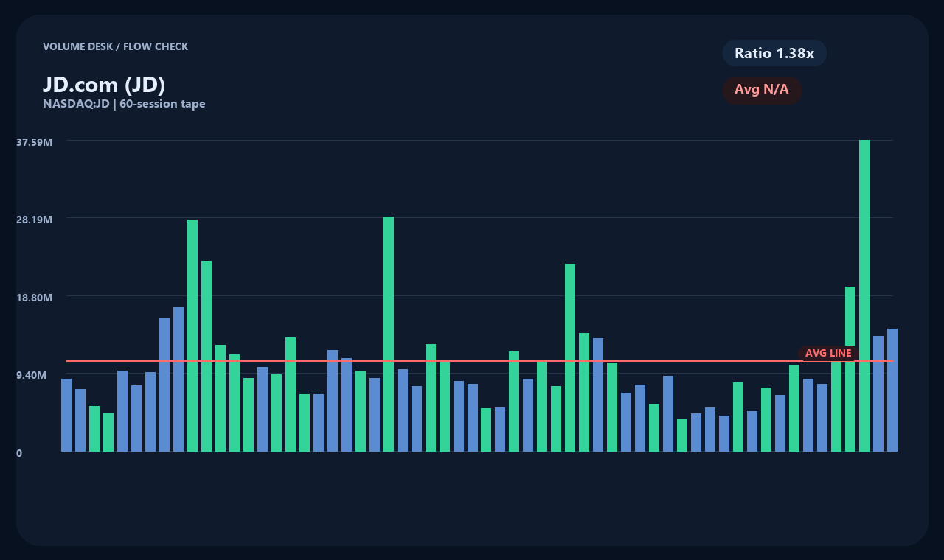Select the first blue bar at chart's left end

(x=66, y=415)
